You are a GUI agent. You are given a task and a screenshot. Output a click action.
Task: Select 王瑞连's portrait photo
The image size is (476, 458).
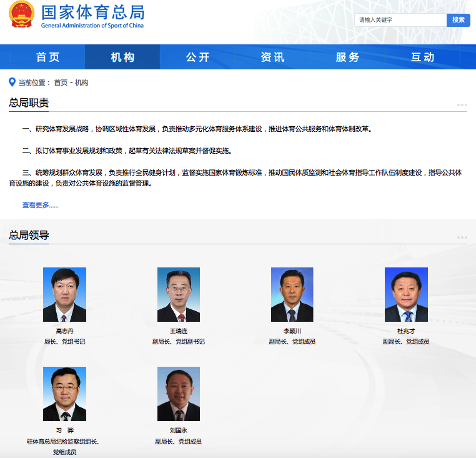(x=179, y=294)
